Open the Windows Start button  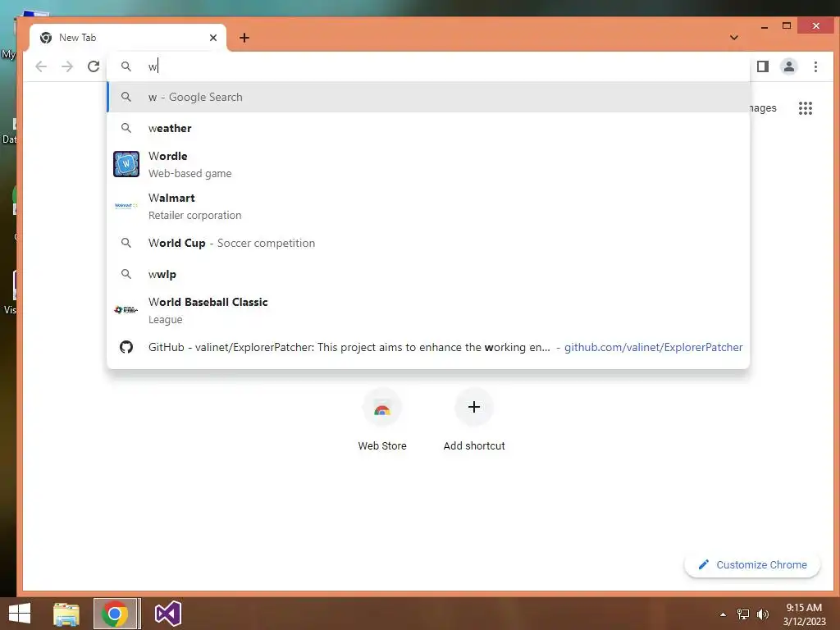[x=20, y=614]
